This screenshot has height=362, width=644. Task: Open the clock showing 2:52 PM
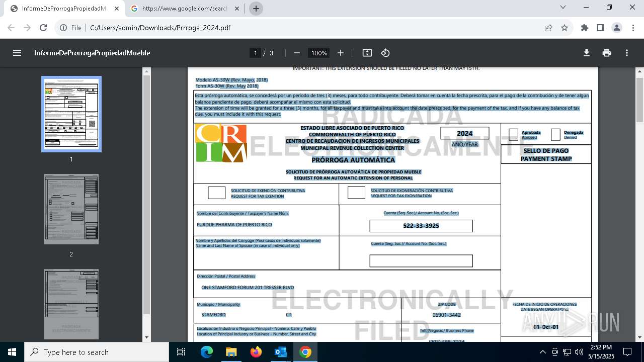tap(601, 352)
